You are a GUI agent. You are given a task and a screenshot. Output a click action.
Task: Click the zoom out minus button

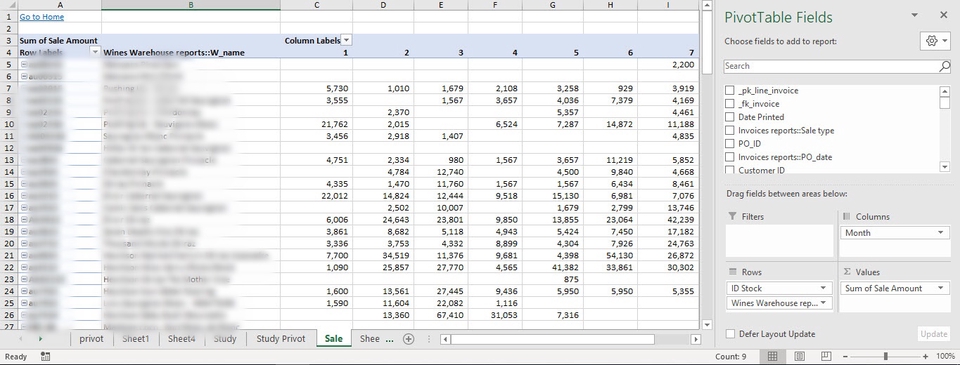click(x=846, y=356)
